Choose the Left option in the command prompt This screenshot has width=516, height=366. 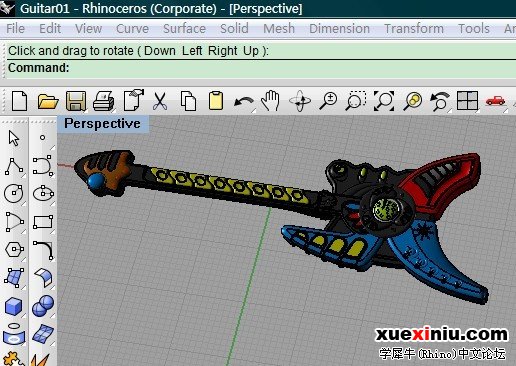pos(192,51)
